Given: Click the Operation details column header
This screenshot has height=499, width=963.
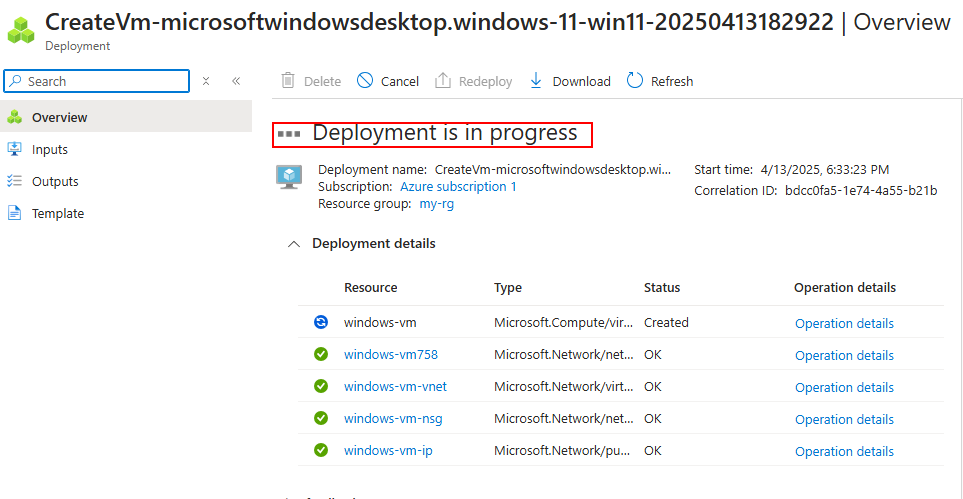Looking at the screenshot, I should pos(844,288).
